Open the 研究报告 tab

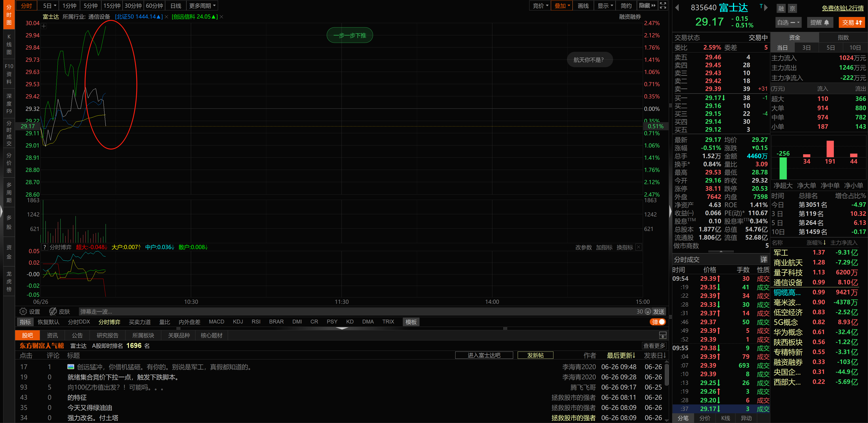107,335
